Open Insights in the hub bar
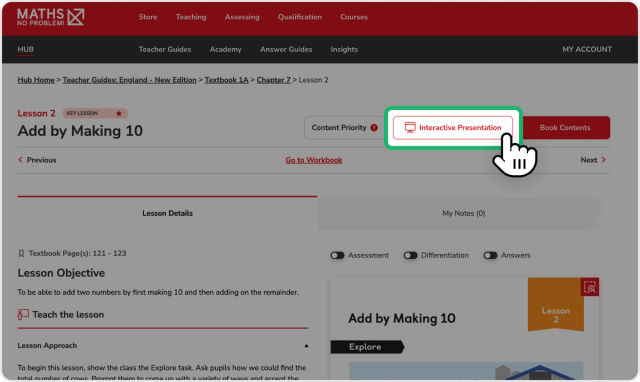This screenshot has width=640, height=382. point(344,49)
